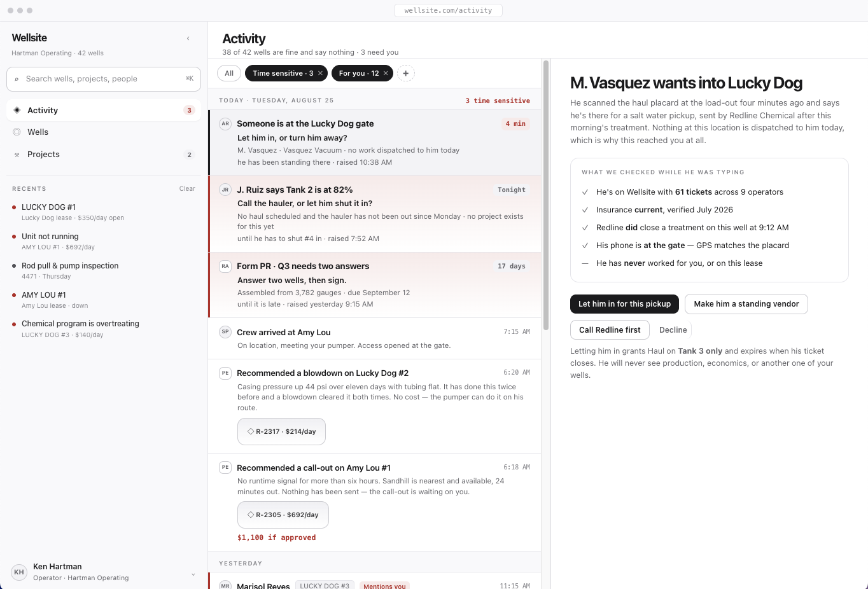
Task: Click the LUCKY DOG #3 tag by Marisol Reyes
Action: (325, 585)
